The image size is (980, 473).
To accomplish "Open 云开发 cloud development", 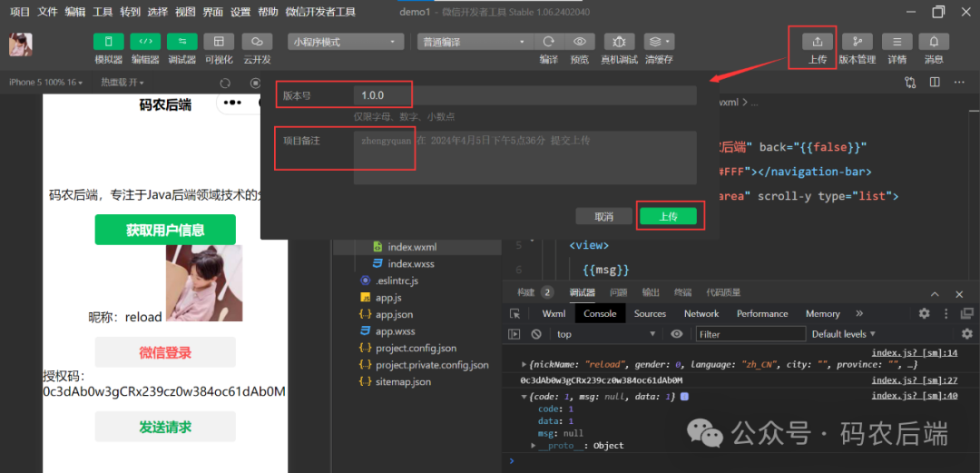I will click(x=257, y=41).
